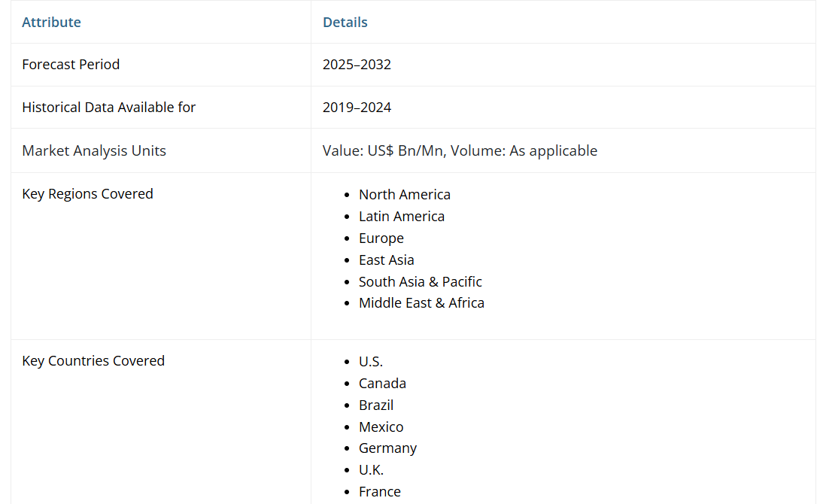The height and width of the screenshot is (504, 823).
Task: Select Brazil in the countries list
Action: pos(375,405)
